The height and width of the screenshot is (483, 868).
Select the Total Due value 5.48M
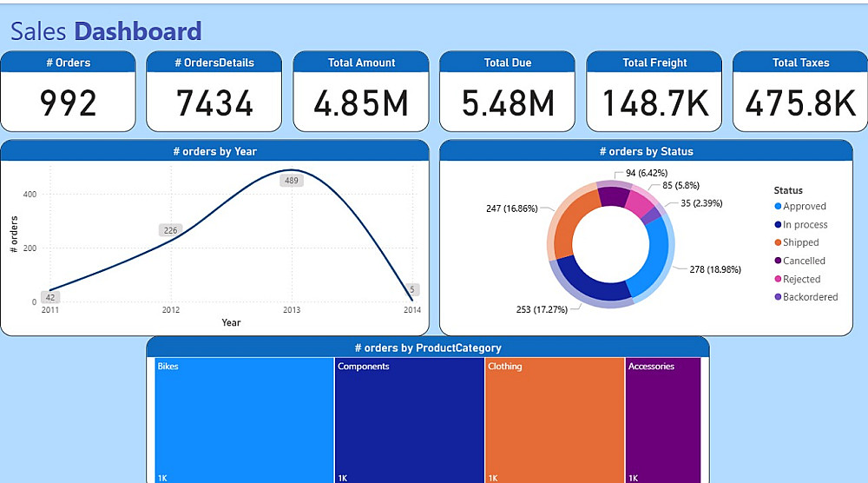(x=508, y=103)
